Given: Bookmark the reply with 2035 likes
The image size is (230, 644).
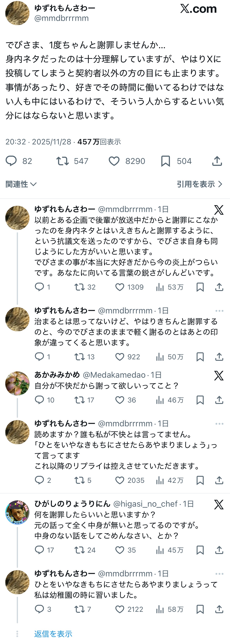Looking at the screenshot, I should tap(200, 480).
